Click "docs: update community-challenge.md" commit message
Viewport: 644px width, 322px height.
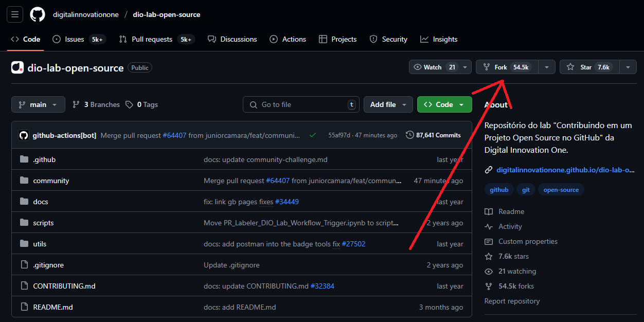coord(265,159)
